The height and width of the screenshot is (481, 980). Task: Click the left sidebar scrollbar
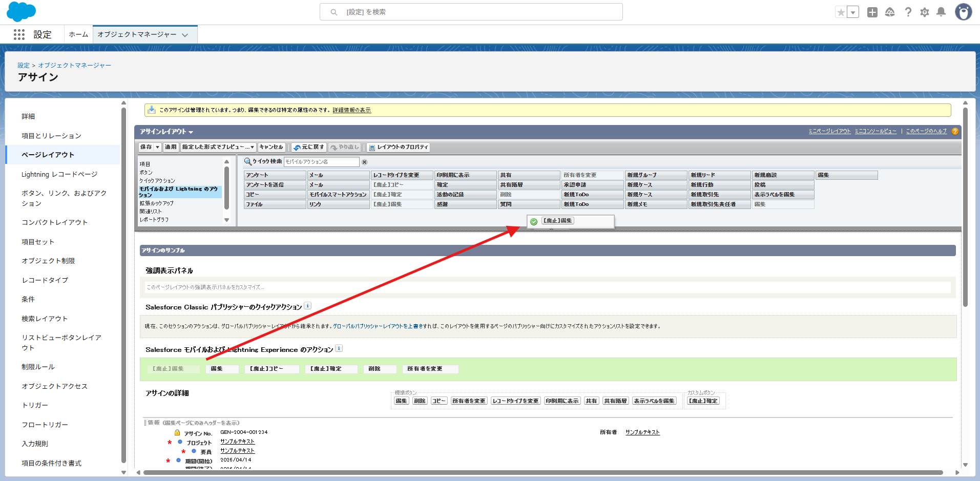(x=123, y=284)
